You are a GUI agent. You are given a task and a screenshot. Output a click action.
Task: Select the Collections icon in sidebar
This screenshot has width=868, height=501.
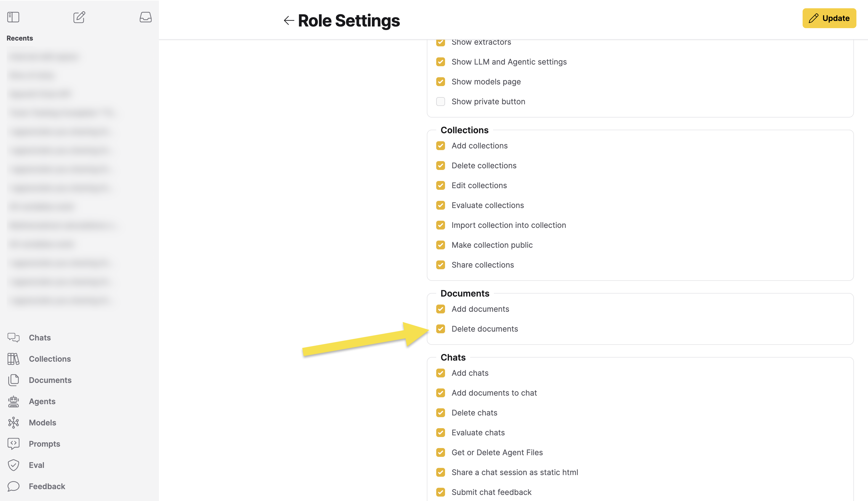click(14, 359)
